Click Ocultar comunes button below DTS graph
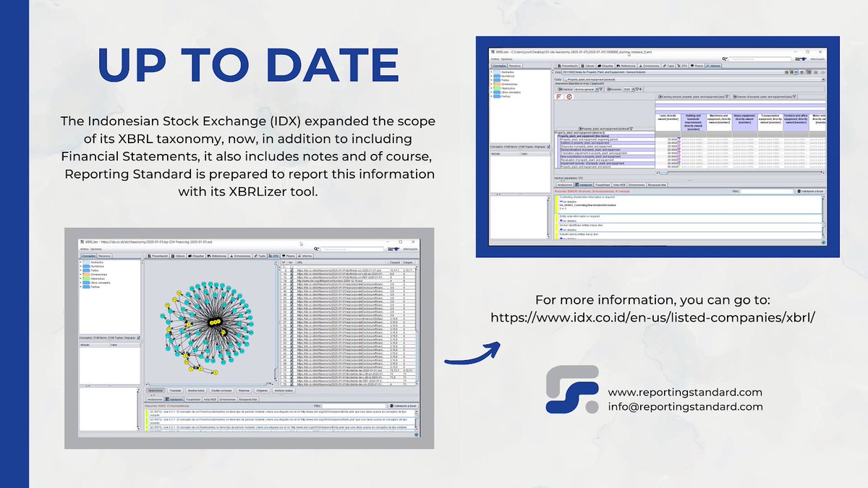The image size is (868, 488). pyautogui.click(x=221, y=390)
